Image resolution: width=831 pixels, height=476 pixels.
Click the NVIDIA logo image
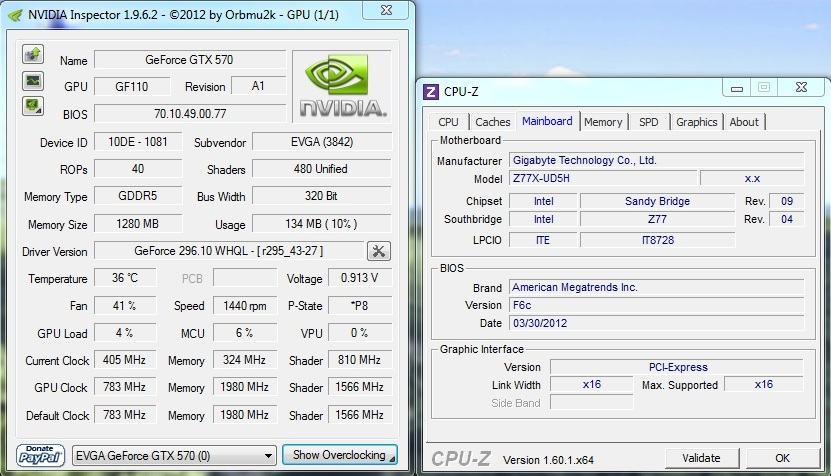[x=342, y=86]
